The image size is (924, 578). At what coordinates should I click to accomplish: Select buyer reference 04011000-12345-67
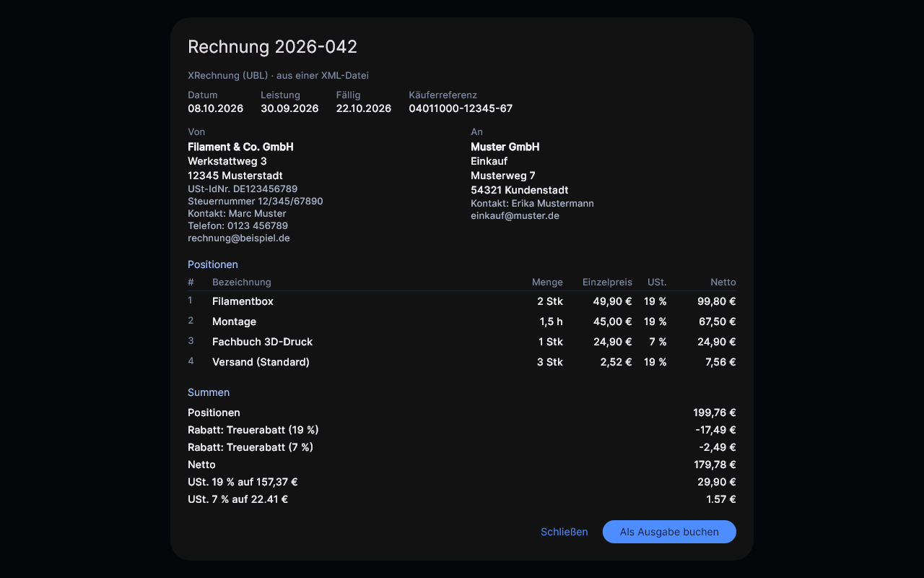(461, 108)
